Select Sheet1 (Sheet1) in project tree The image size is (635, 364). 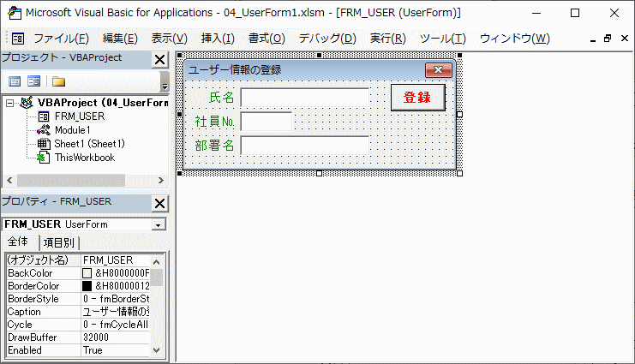(x=89, y=144)
